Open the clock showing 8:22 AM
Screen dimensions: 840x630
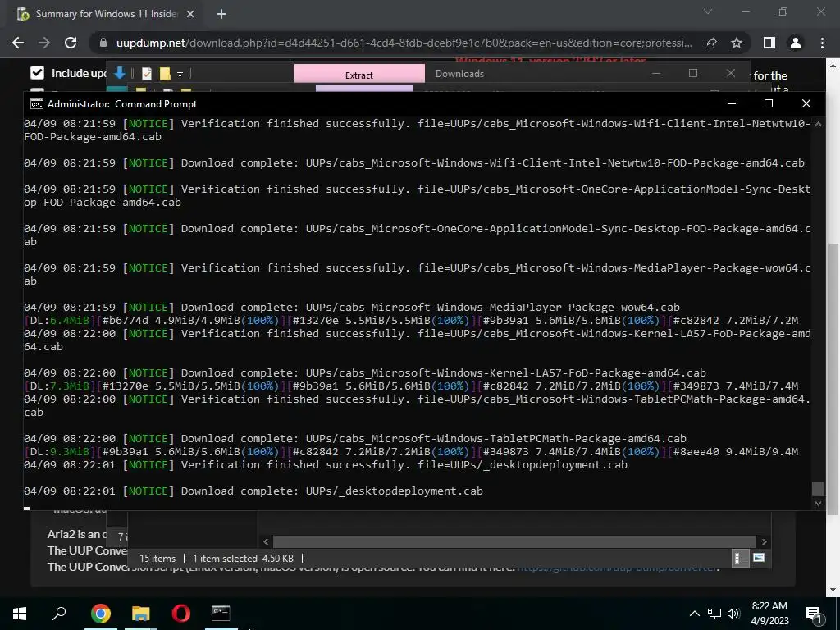769,614
